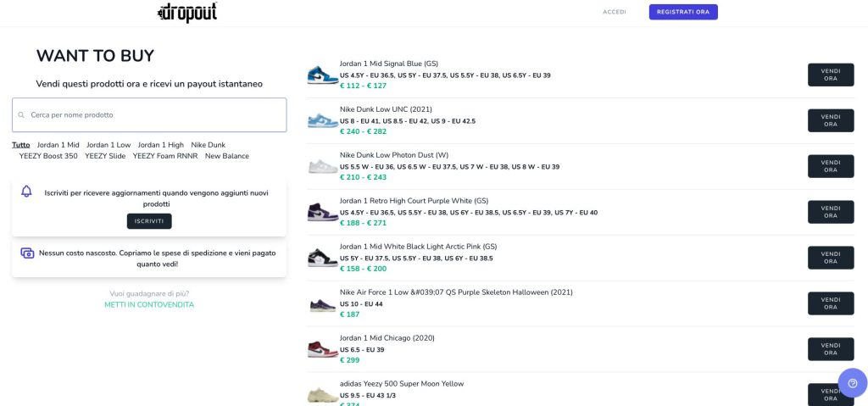The height and width of the screenshot is (406, 868).
Task: Filter by Jordan 1 Low
Action: coord(108,145)
